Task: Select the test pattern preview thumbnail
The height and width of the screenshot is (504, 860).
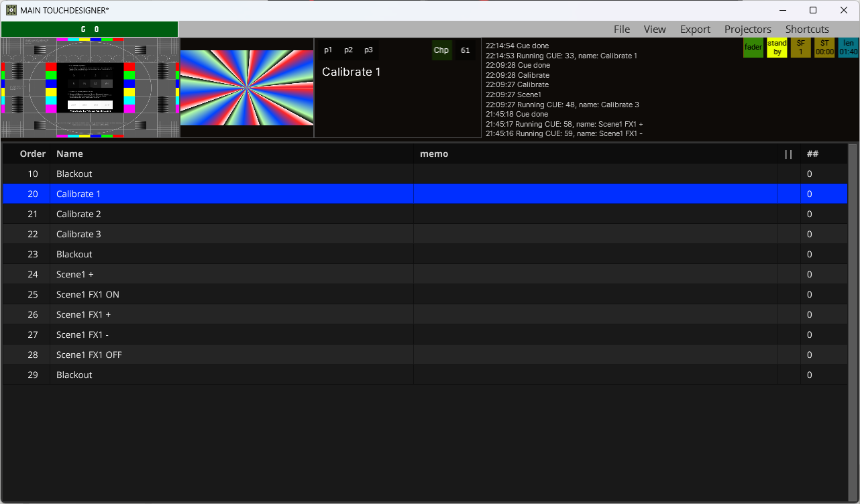Action: coord(90,88)
